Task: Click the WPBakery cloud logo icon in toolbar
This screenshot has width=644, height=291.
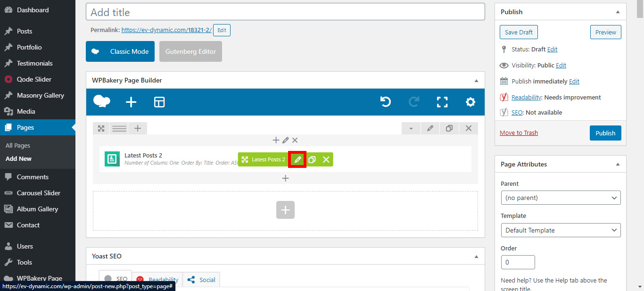Action: (x=102, y=101)
